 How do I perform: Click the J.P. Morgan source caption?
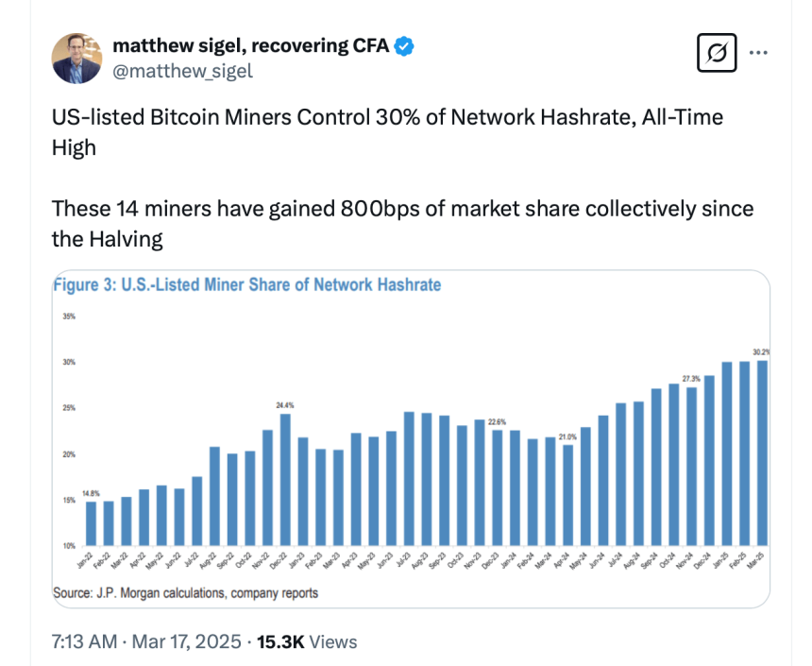pos(186,593)
